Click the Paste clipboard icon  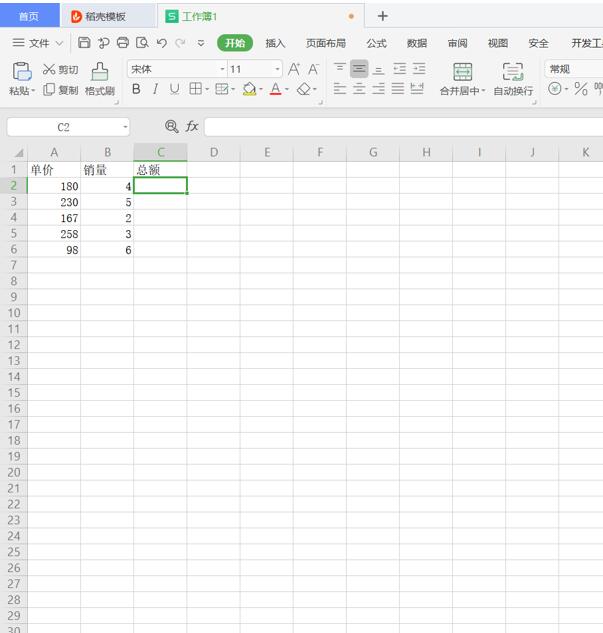coord(22,71)
